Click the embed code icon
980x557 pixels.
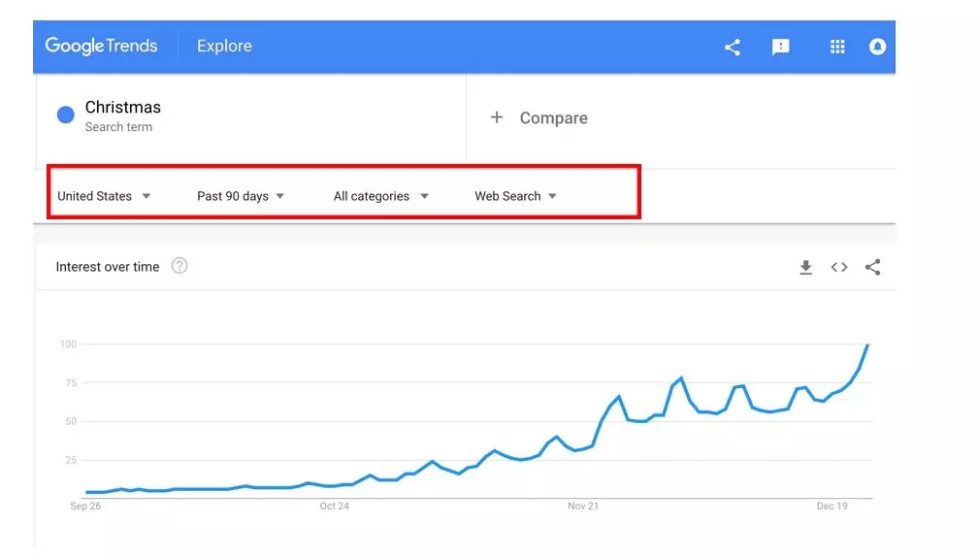pos(839,268)
